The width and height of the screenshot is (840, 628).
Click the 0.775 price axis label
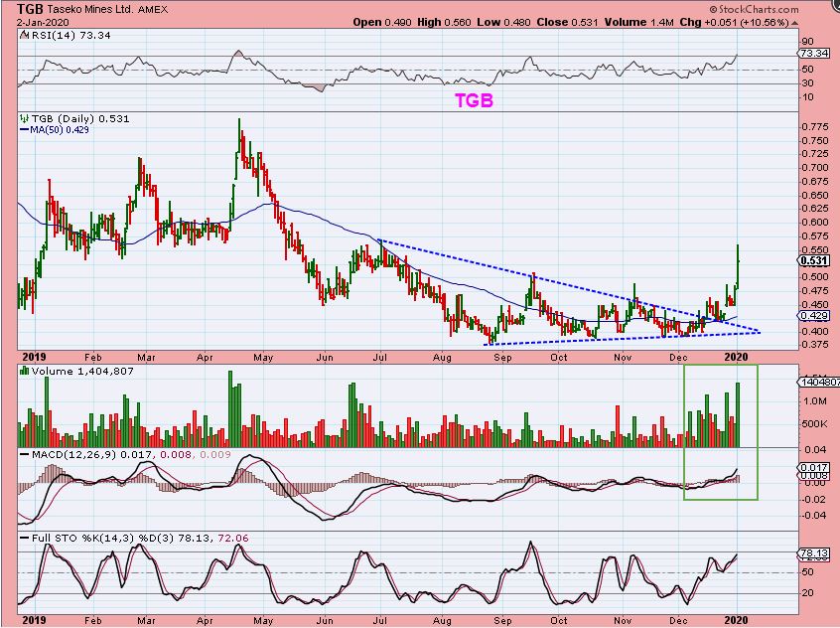pos(814,127)
